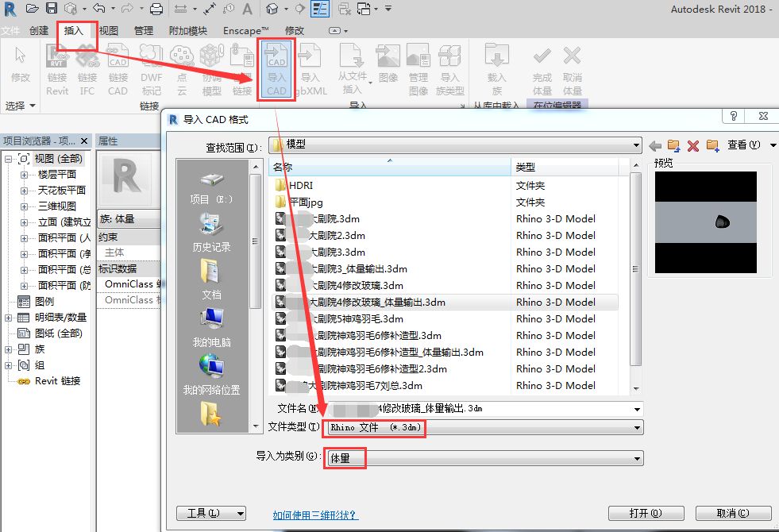779x532 pixels.
Task: Switch to the 视图 ribbon tab
Action: [x=108, y=31]
